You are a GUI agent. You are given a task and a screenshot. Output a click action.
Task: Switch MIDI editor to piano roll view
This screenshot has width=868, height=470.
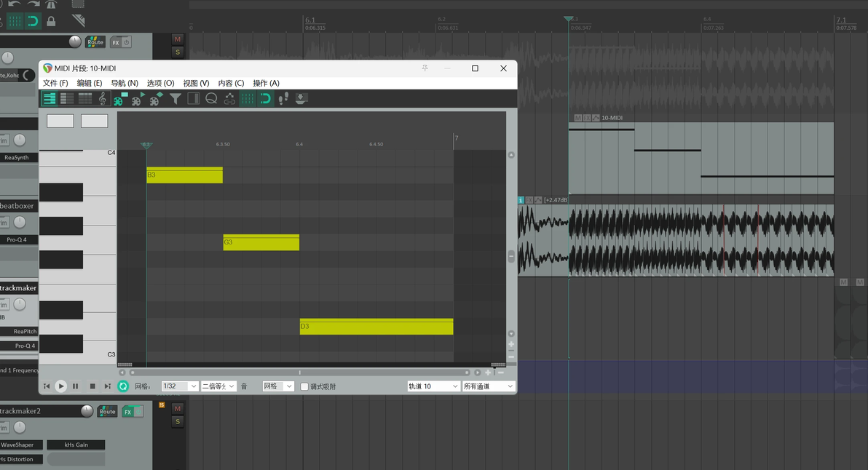[50, 98]
